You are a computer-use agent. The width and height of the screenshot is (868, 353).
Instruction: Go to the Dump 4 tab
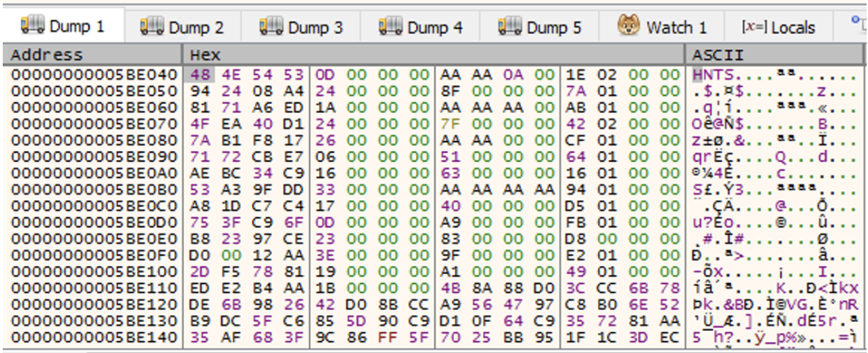point(421,28)
